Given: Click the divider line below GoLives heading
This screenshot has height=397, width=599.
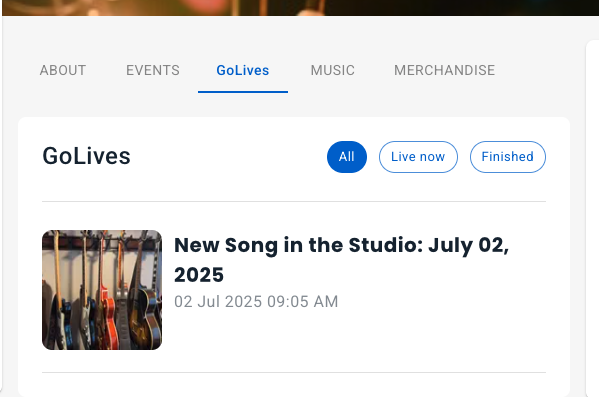Looking at the screenshot, I should pos(294,201).
